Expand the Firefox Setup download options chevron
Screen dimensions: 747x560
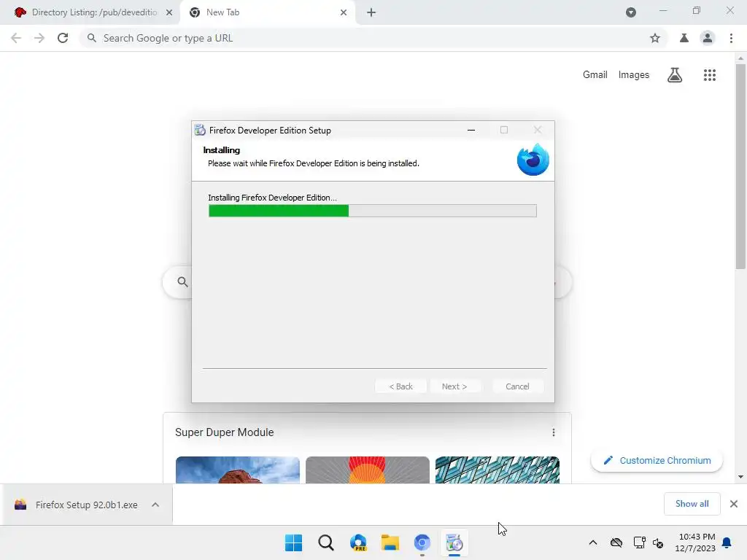pyautogui.click(x=155, y=505)
